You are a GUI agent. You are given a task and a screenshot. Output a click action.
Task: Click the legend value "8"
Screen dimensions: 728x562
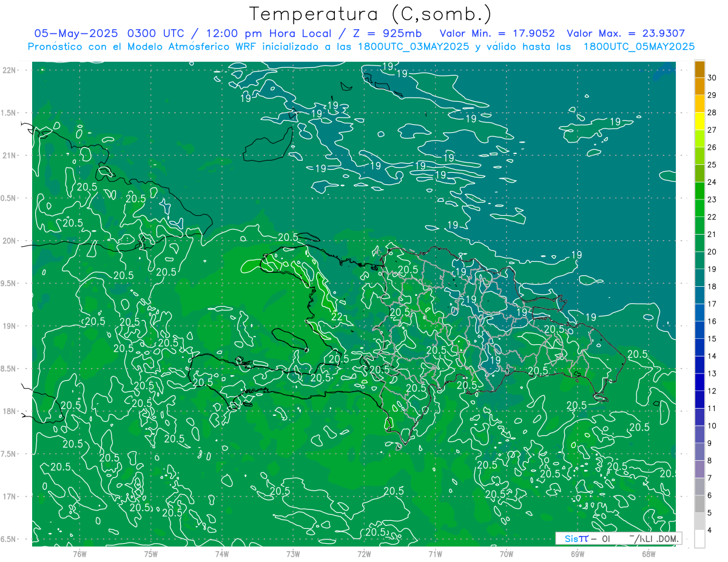711,460
